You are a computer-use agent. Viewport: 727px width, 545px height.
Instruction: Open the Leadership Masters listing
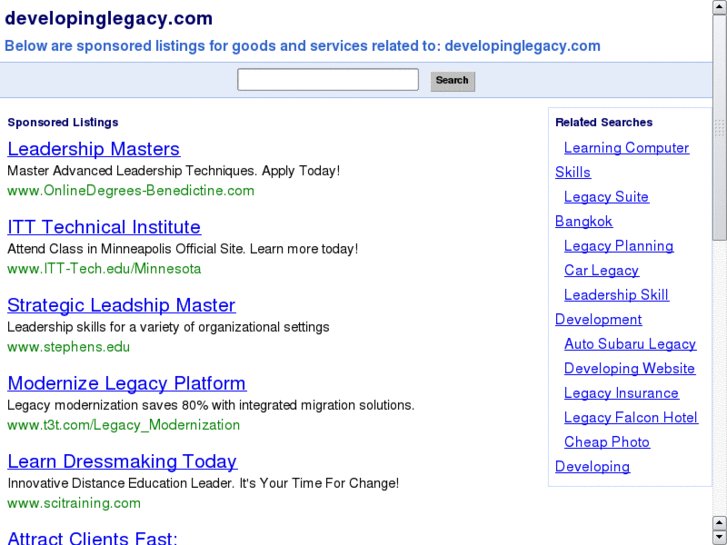coord(94,149)
